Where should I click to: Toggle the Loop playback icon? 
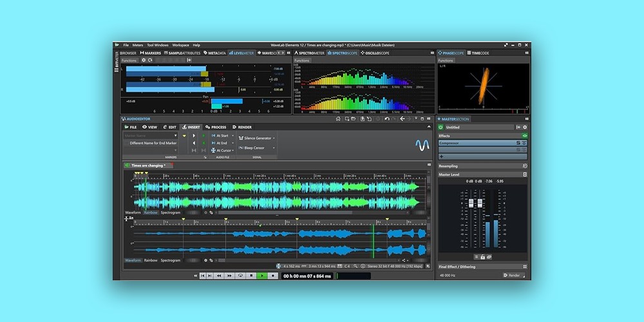[x=240, y=276]
